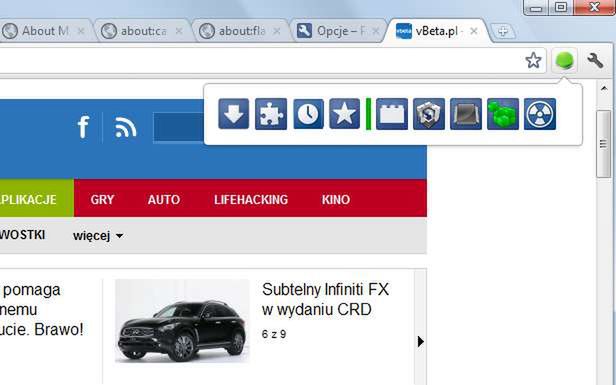Open the wrench settings menu
Viewport: 616px width, 385px height.
click(x=595, y=60)
